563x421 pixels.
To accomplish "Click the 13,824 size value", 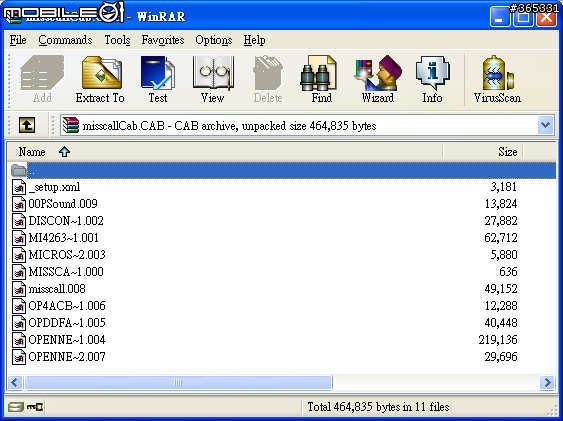I will [x=501, y=204].
